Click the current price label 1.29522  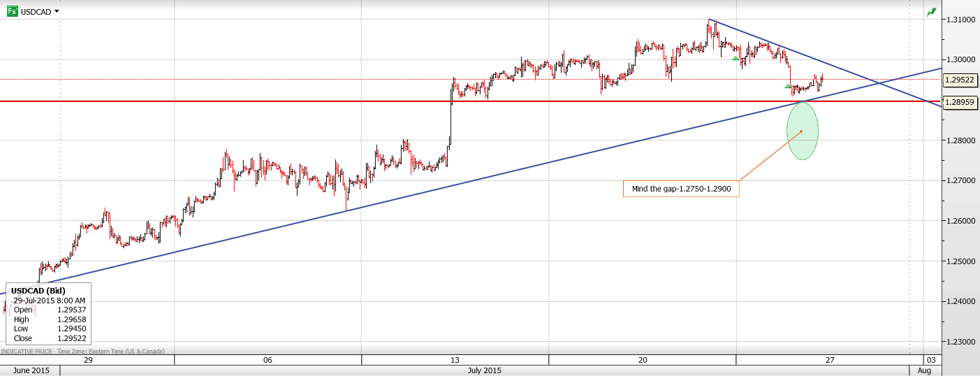tap(959, 80)
